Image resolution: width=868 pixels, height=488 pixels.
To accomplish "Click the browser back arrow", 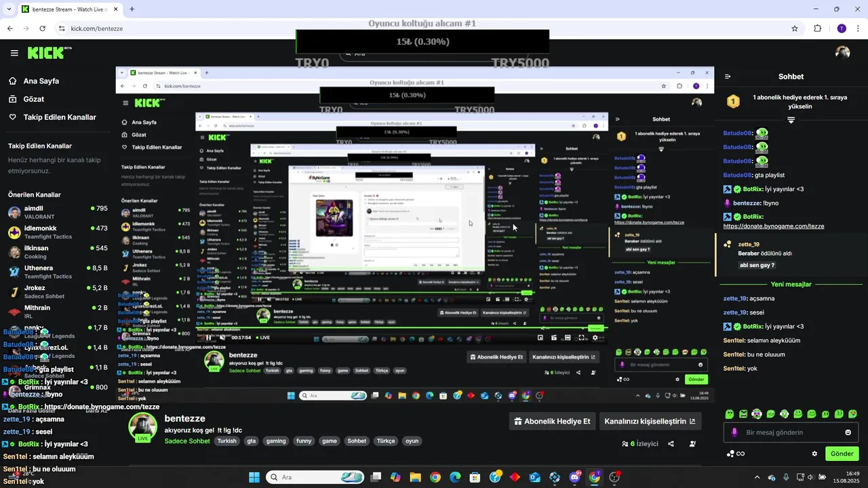I will (10, 28).
